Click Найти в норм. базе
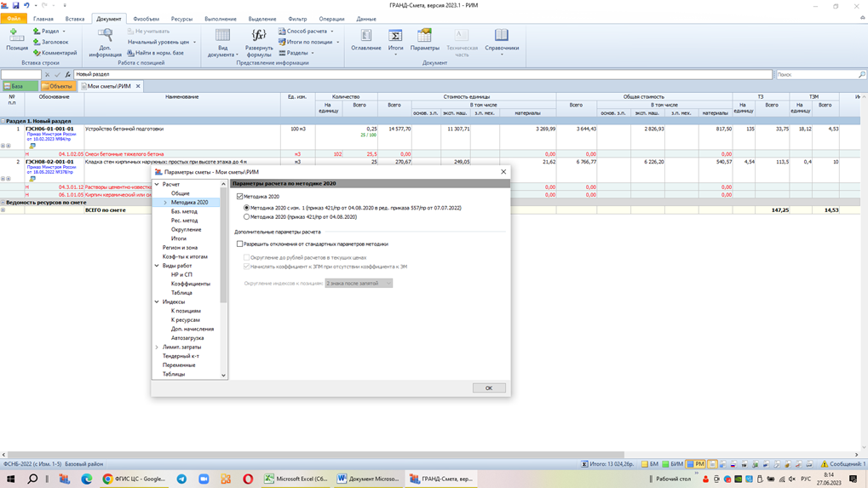 click(155, 53)
